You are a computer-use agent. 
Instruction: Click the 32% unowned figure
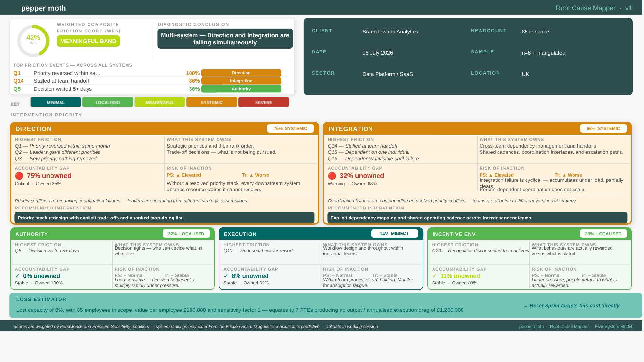[362, 176]
